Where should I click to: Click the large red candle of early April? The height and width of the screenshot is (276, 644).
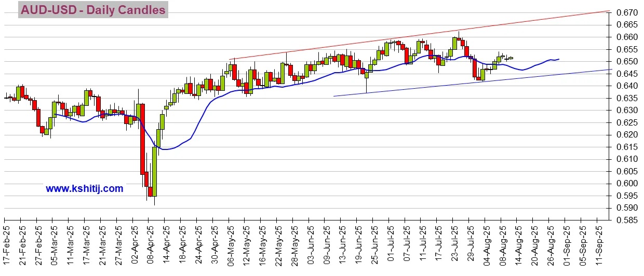142,139
